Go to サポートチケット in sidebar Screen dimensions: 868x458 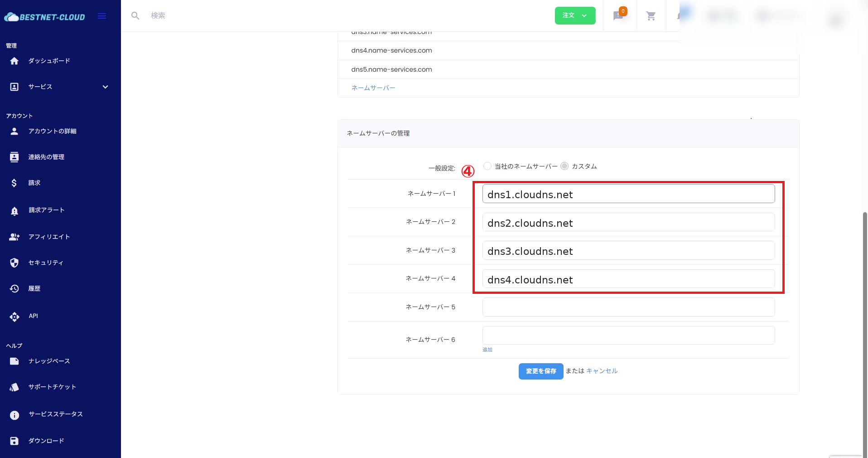(x=52, y=387)
